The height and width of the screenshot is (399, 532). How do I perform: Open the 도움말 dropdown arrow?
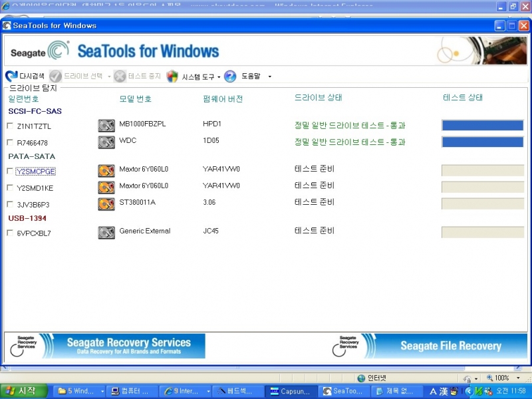pos(269,76)
